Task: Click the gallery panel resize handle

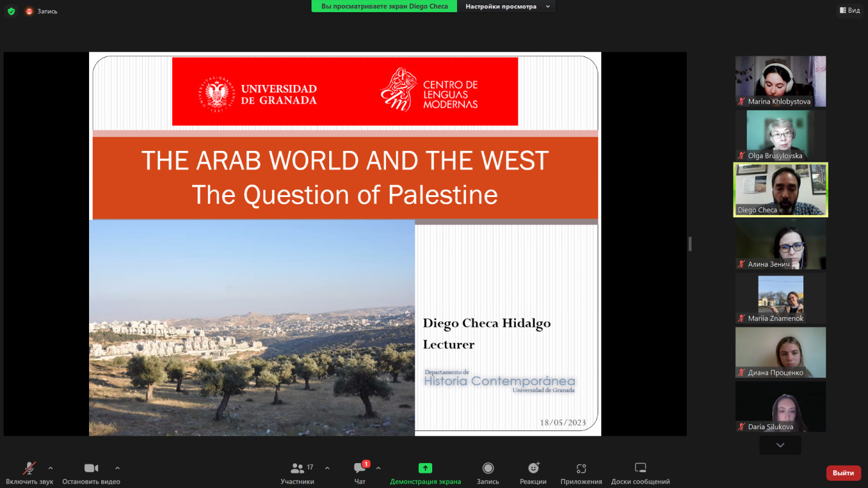Action: coord(690,244)
